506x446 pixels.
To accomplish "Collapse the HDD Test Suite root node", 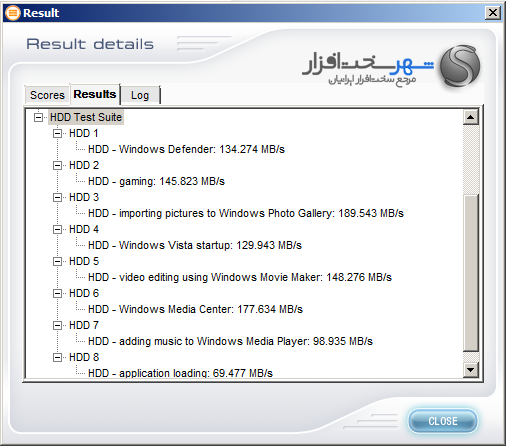I will pos(39,117).
